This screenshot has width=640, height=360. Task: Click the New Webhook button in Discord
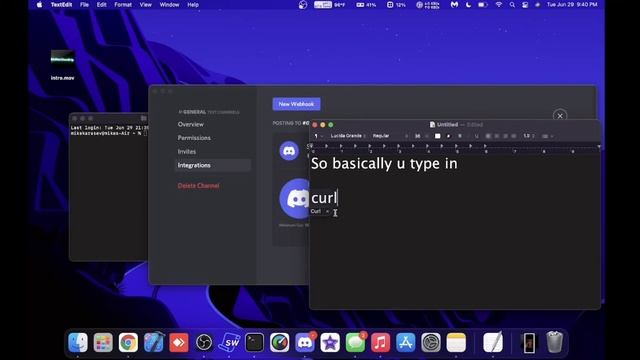click(296, 104)
